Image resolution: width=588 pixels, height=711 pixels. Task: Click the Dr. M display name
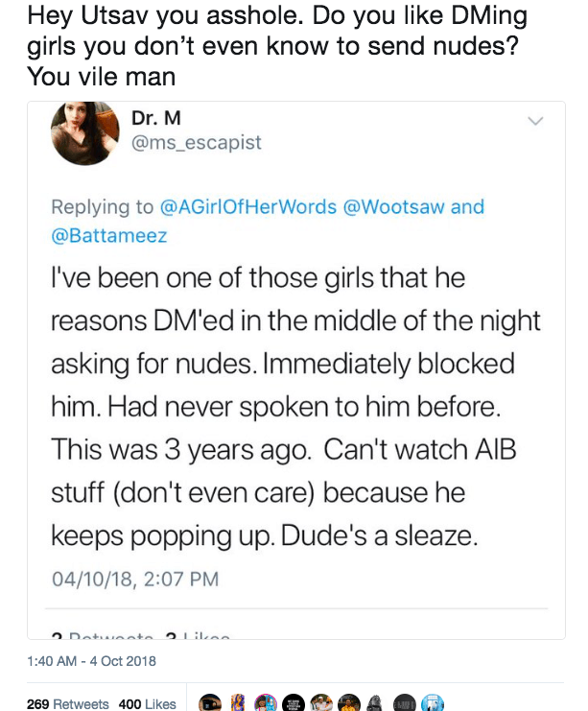[155, 119]
